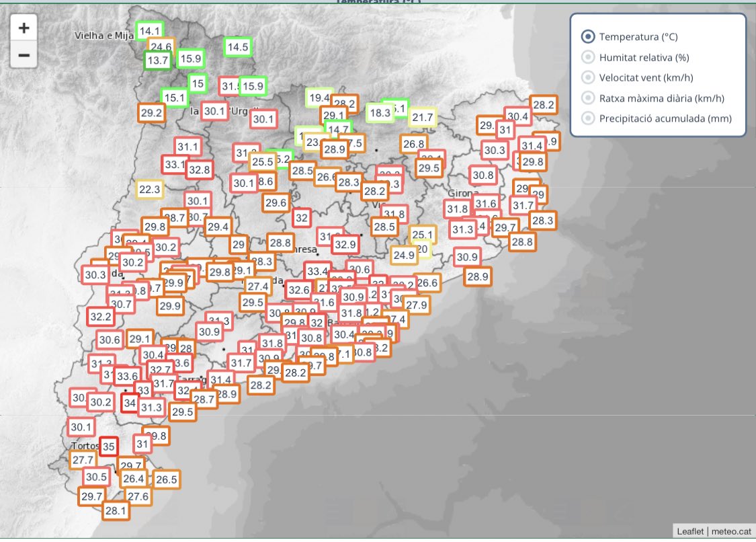Click the 15.1 station marker
Image resolution: width=756 pixels, height=542 pixels.
pyautogui.click(x=174, y=98)
